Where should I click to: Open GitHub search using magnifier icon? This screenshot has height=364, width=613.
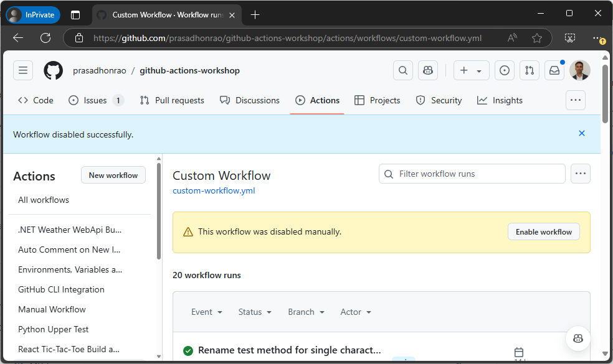pyautogui.click(x=403, y=70)
